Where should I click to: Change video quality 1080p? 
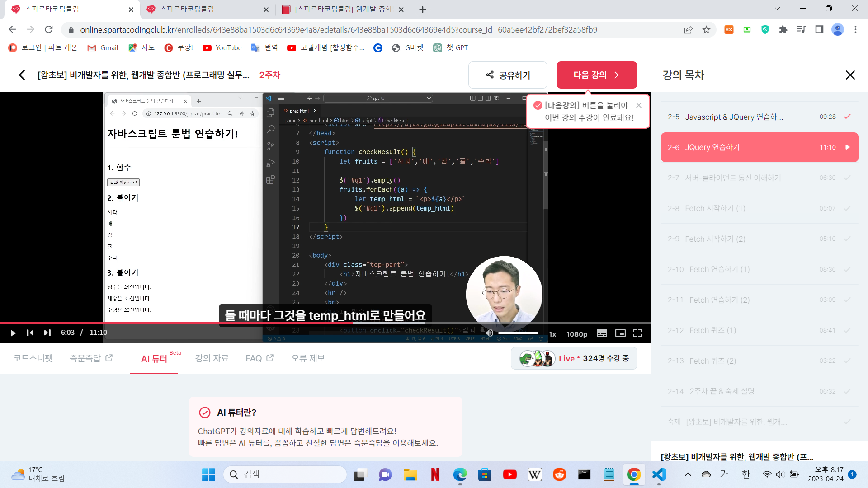(576, 334)
